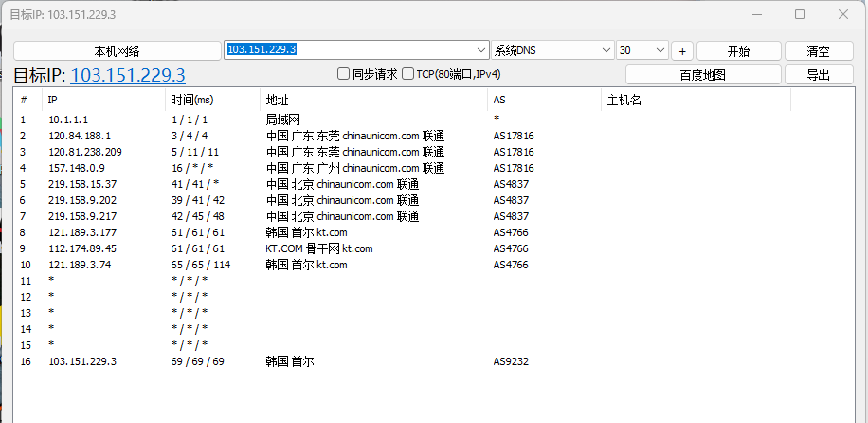Viewport: 868px width, 423px height.
Task: Click the 地址 column header
Action: pyautogui.click(x=373, y=101)
